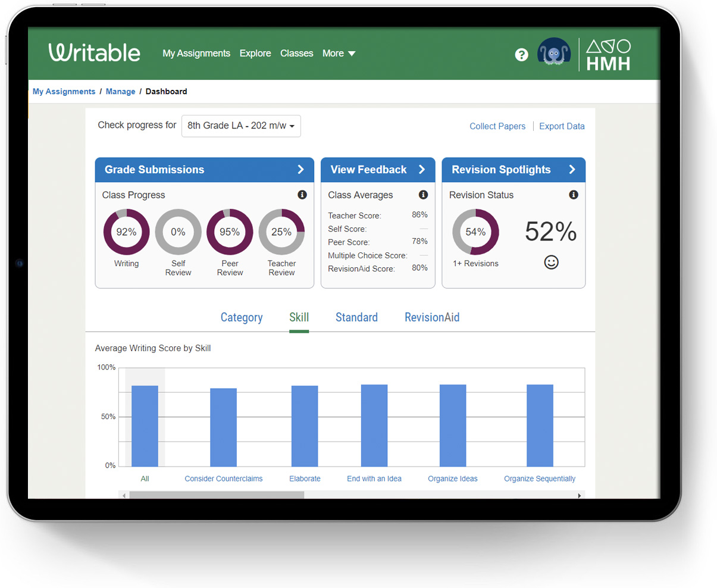Click the Revision Spotlights button
717x588 pixels.
coord(514,170)
